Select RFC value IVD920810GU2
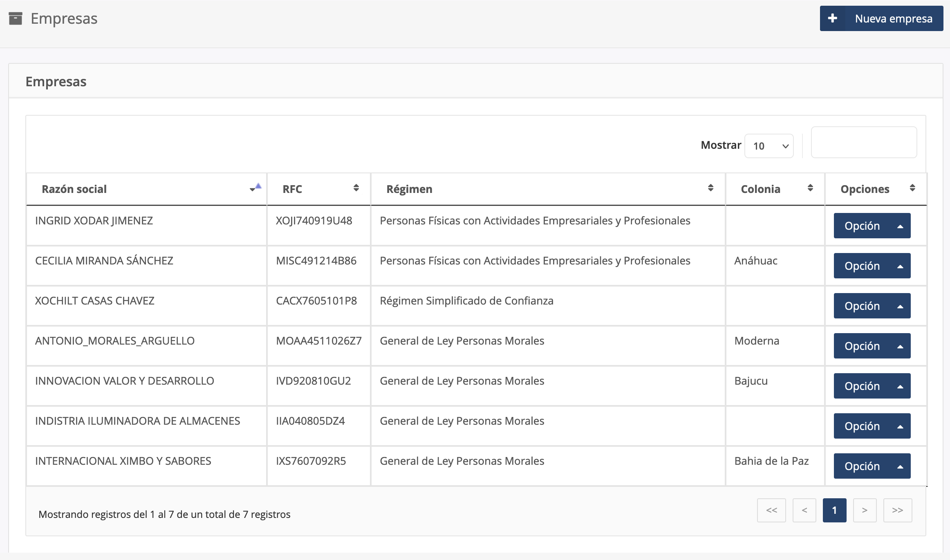The image size is (950, 560). 314,381
